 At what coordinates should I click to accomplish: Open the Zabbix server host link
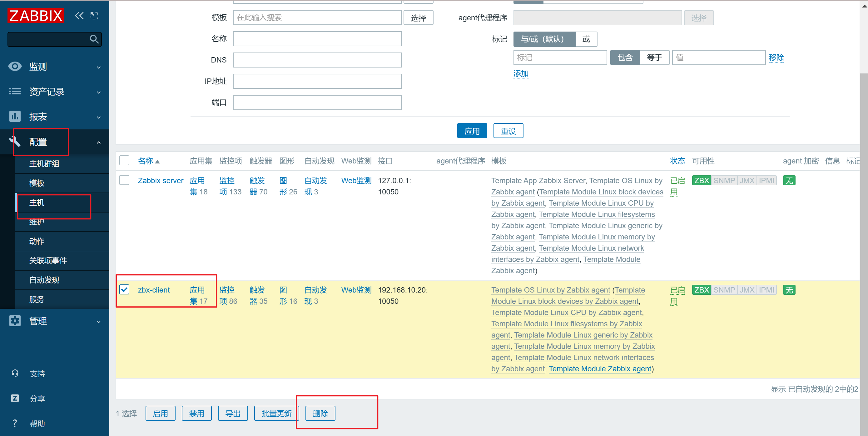tap(161, 180)
